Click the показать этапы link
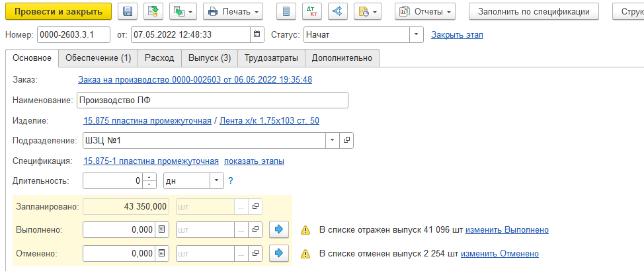Screen dimensions: 644x271 point(255,161)
